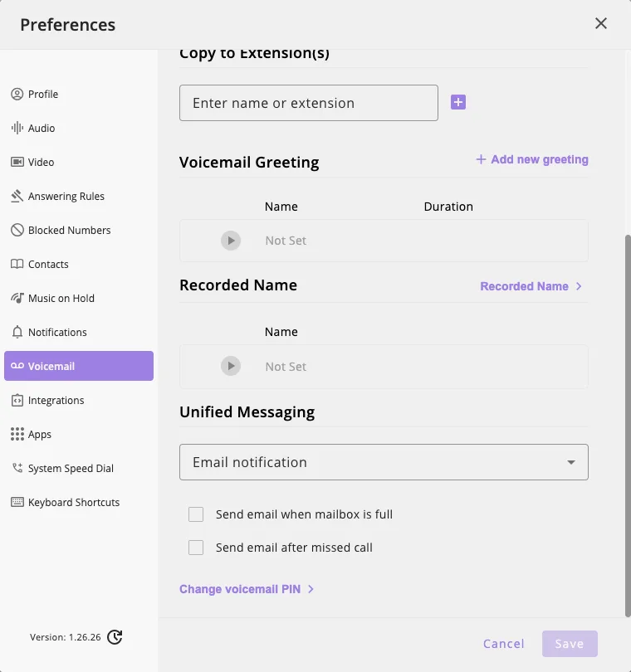Add extension with purple plus button

point(458,102)
